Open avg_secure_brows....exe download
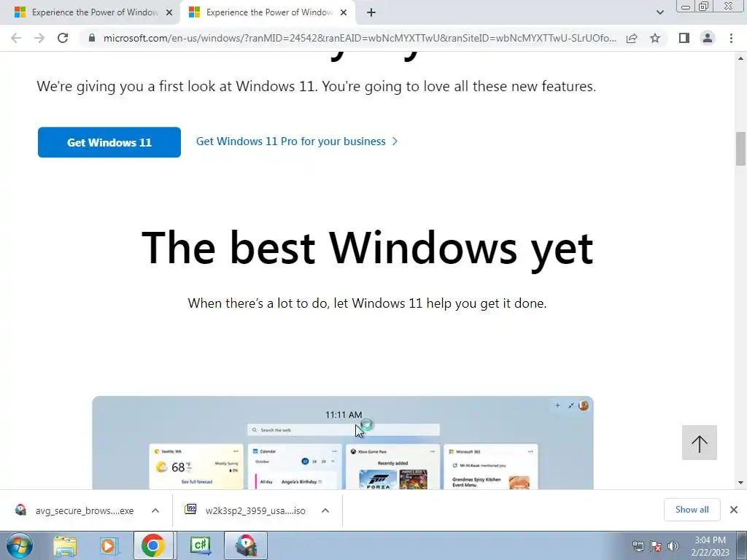 click(x=75, y=510)
